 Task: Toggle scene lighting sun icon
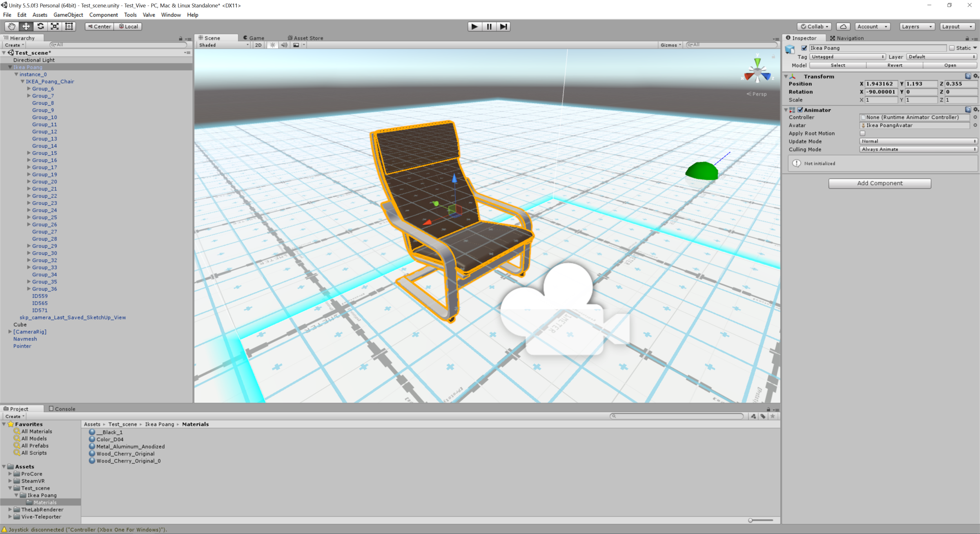[272, 45]
